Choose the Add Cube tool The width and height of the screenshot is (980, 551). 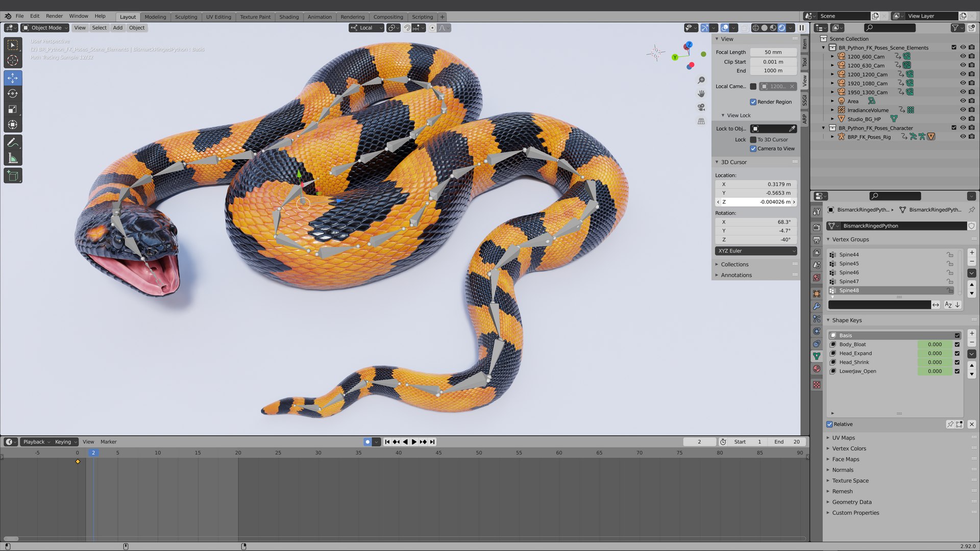pos(13,176)
